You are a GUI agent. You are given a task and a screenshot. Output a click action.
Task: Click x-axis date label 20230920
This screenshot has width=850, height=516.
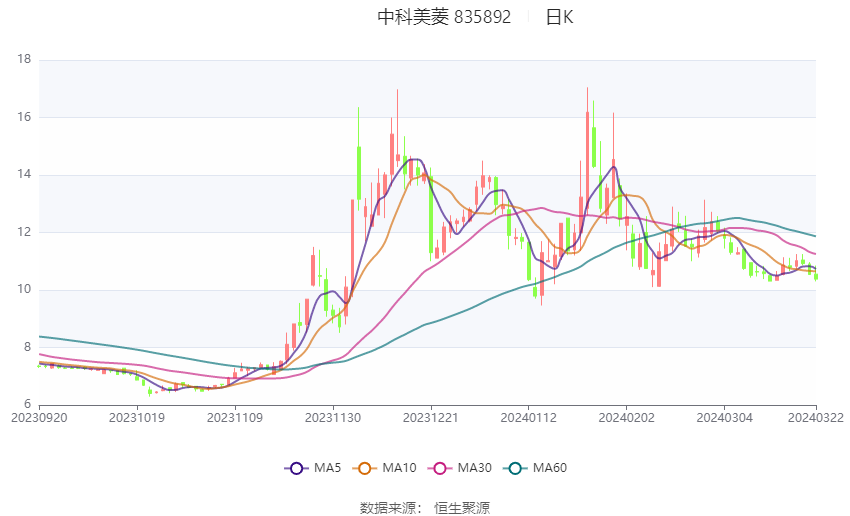coord(39,418)
